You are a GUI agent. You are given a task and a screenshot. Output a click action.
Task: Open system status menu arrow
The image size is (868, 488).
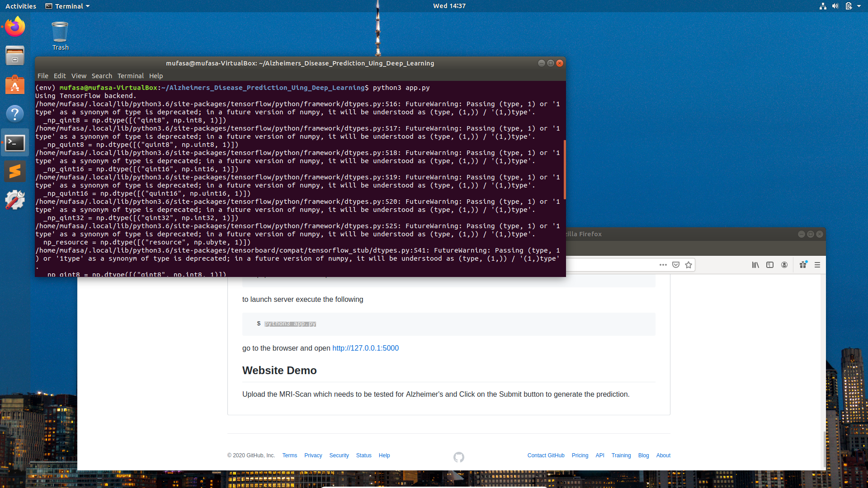point(859,6)
